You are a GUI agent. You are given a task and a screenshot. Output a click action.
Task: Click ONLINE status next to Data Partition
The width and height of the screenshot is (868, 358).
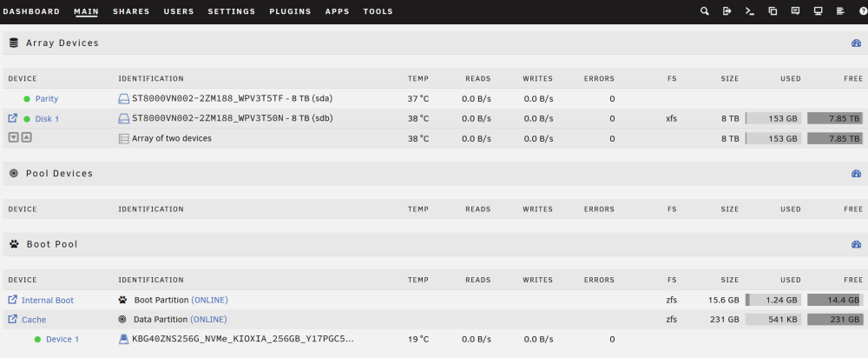pyautogui.click(x=208, y=319)
